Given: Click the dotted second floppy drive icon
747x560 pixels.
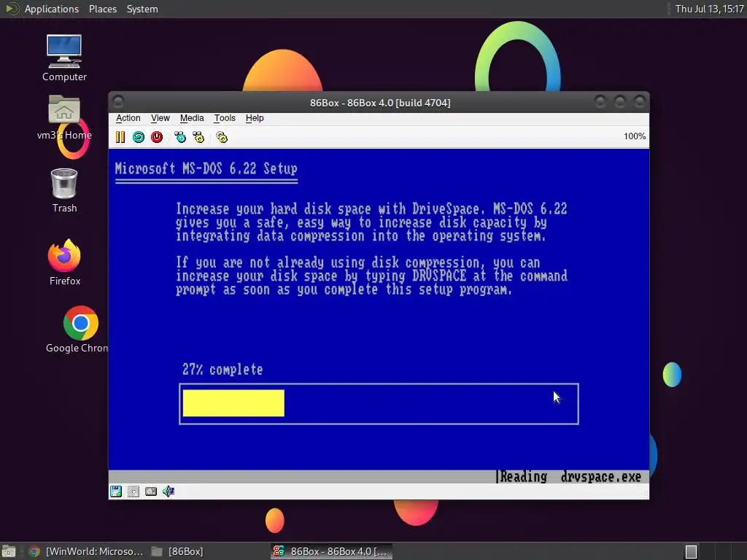Looking at the screenshot, I should click(133, 491).
